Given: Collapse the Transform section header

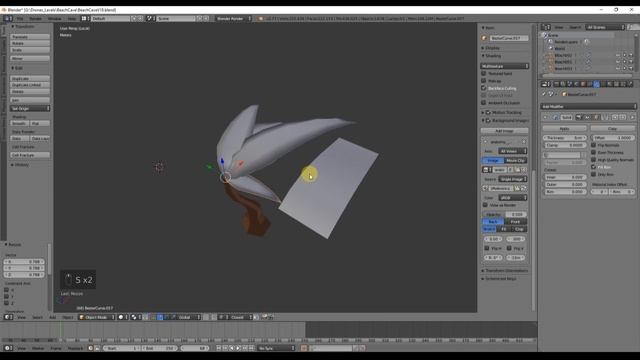Looking at the screenshot, I should pos(24,27).
